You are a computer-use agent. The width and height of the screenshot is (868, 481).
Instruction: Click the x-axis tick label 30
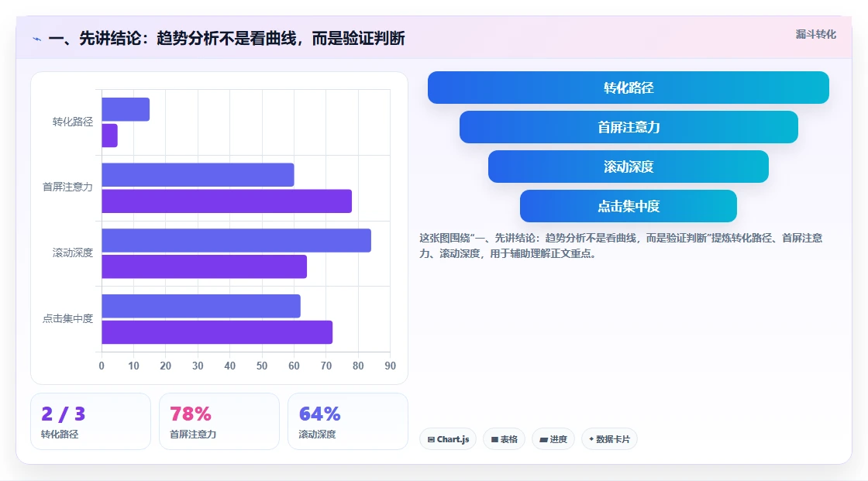pyautogui.click(x=198, y=366)
